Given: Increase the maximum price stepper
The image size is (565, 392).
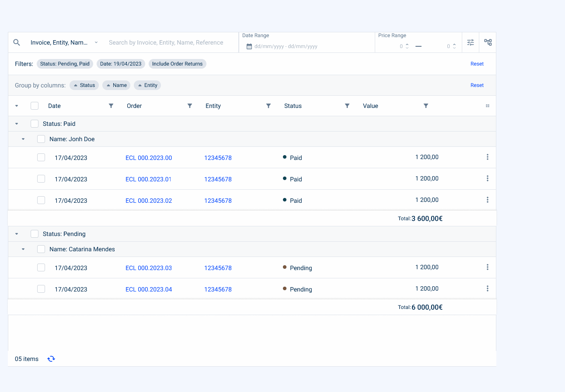Looking at the screenshot, I should pyautogui.click(x=454, y=45).
